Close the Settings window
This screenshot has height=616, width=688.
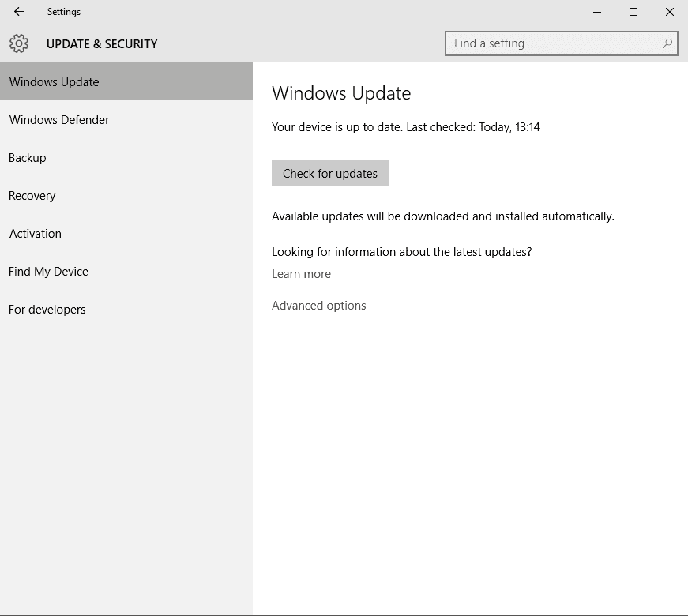click(x=670, y=12)
